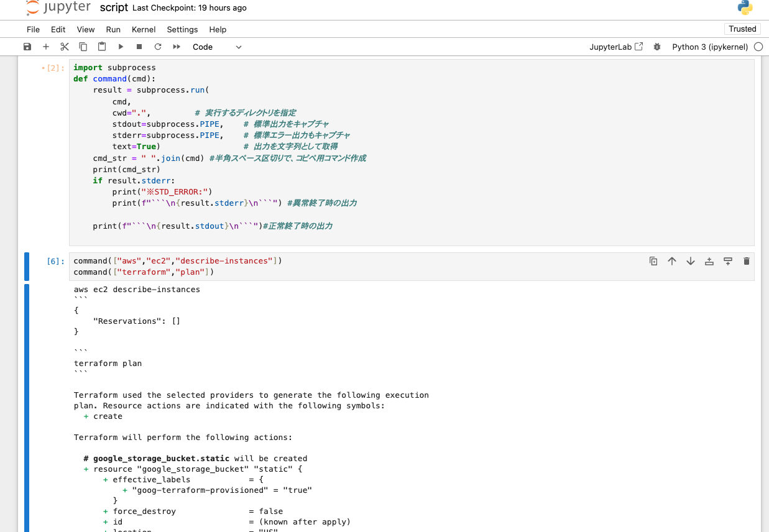769x532 pixels.
Task: Copy the selected cell from toolbar
Action: 83,47
